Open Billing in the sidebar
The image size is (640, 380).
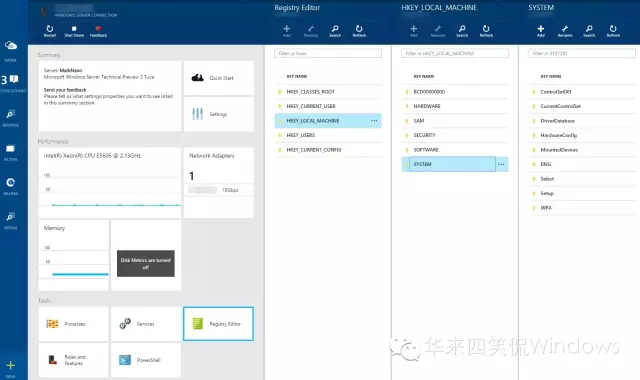[x=11, y=186]
